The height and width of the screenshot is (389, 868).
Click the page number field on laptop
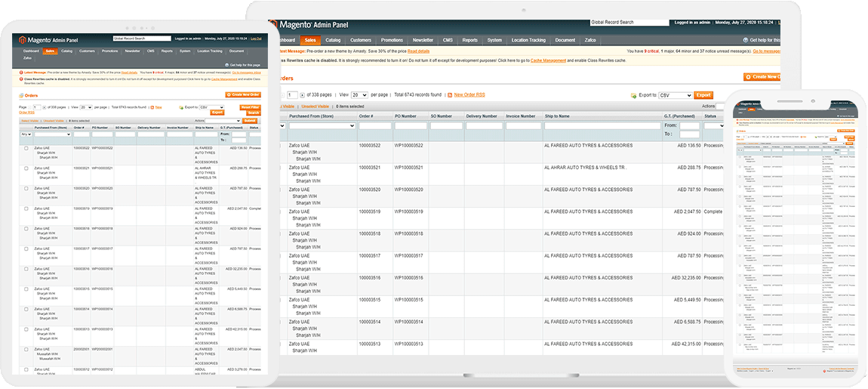pyautogui.click(x=292, y=95)
